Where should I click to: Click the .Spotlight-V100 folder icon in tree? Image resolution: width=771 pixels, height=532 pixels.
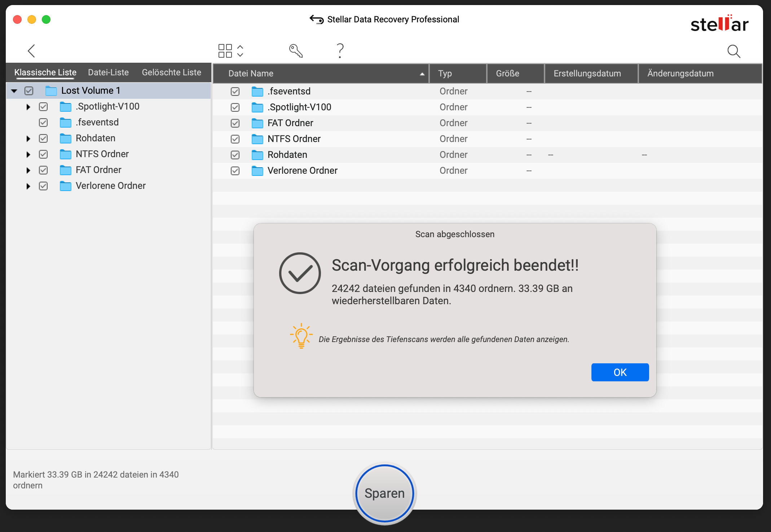(x=66, y=107)
